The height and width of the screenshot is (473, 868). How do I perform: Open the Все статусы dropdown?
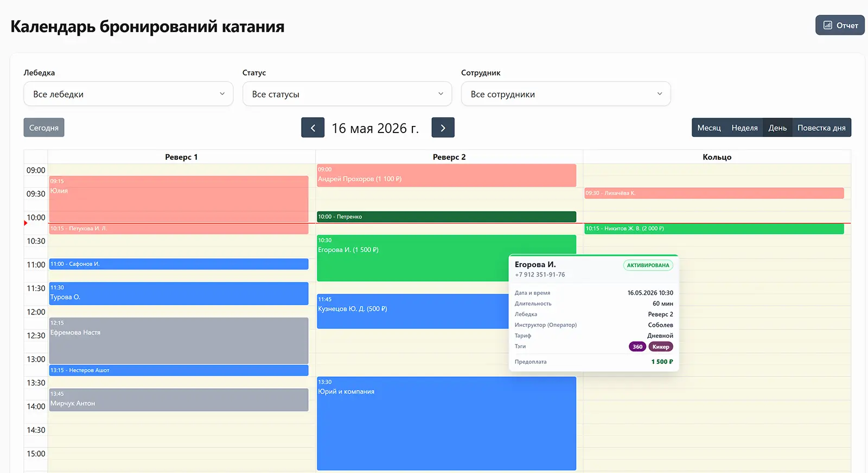[x=347, y=94]
